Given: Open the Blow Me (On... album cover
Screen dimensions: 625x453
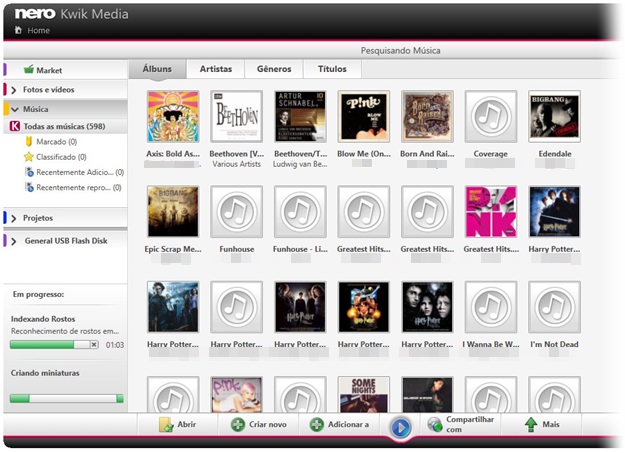Looking at the screenshot, I should pyautogui.click(x=364, y=116).
